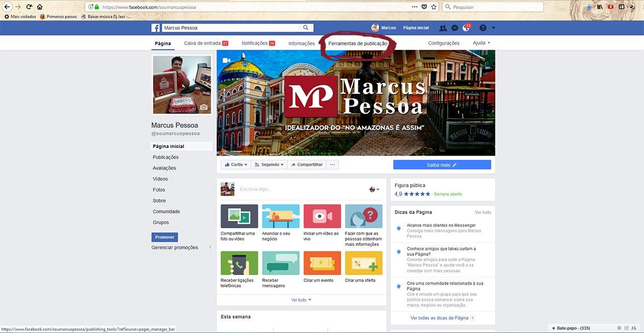
Task: Choose the get more information question tile
Action: pyautogui.click(x=364, y=225)
